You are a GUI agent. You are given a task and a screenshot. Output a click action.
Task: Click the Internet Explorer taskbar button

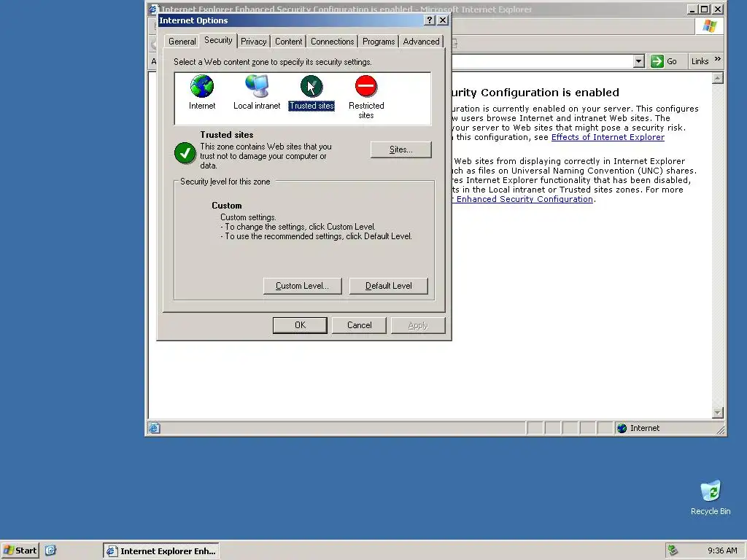pyautogui.click(x=161, y=551)
